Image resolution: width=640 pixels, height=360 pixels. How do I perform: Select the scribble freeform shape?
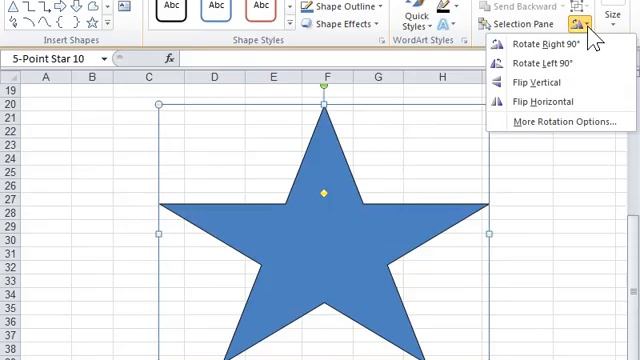13,22
